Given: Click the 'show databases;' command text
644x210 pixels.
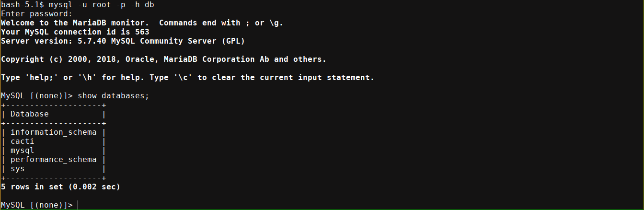Looking at the screenshot, I should (114, 96).
